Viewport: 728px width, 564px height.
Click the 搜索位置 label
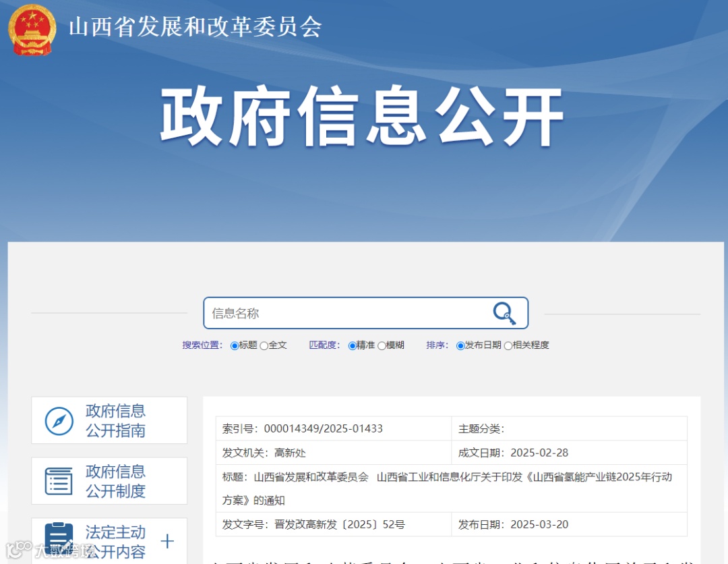click(x=202, y=345)
